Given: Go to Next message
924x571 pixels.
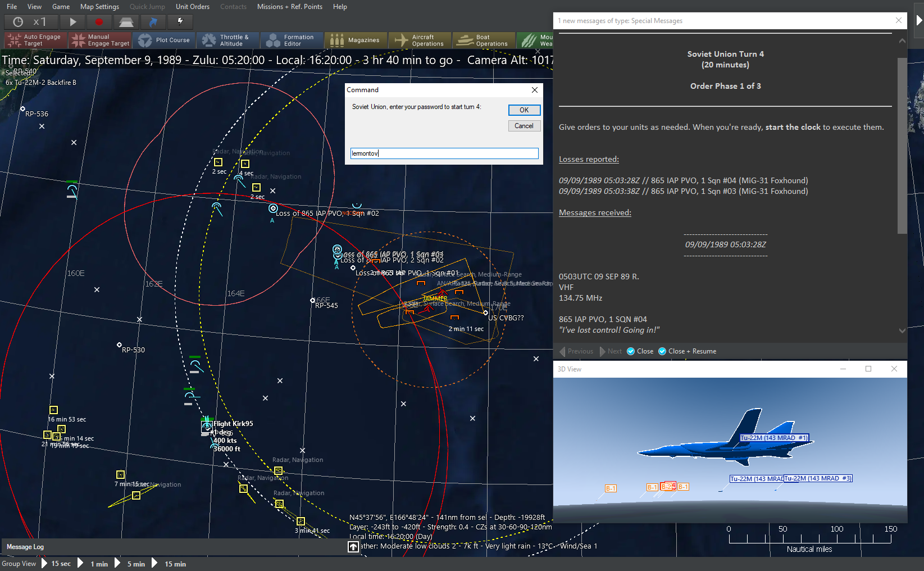Looking at the screenshot, I should click(x=611, y=351).
